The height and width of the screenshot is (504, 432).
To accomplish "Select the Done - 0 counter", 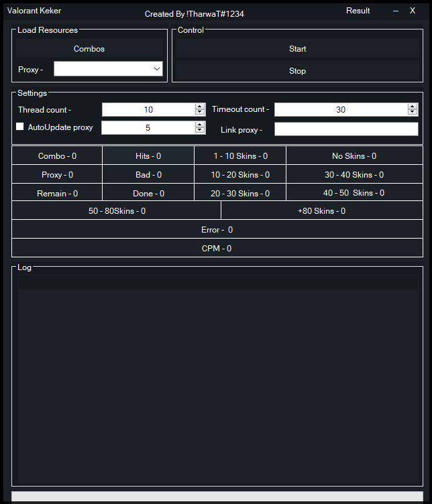I will tap(148, 193).
